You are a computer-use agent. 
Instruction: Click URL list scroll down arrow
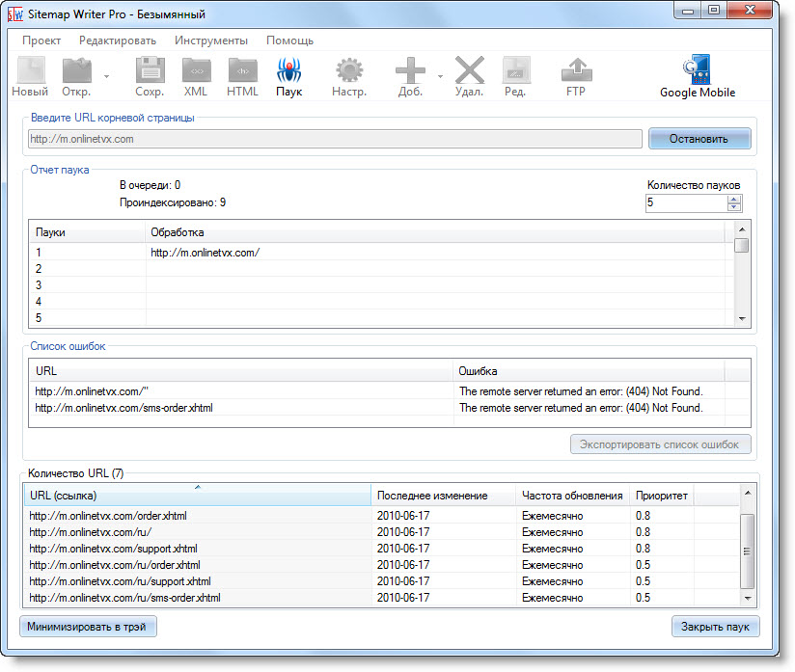[x=748, y=599]
